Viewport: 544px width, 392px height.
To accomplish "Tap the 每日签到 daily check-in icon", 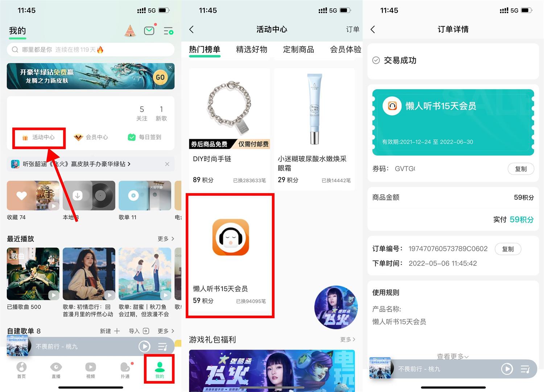I will (131, 137).
